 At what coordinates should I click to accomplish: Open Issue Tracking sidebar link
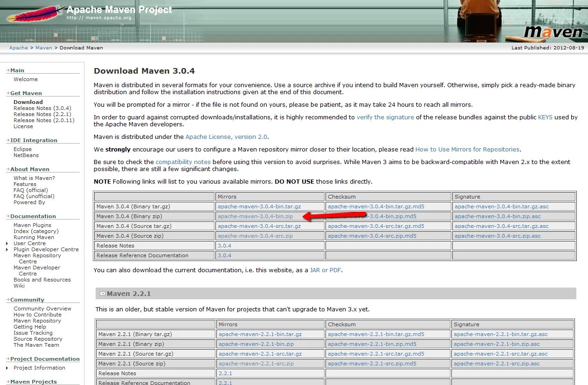(33, 333)
